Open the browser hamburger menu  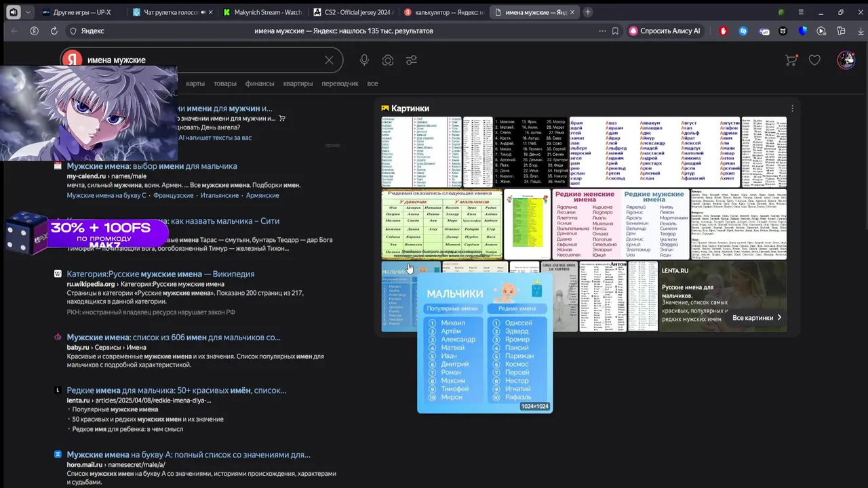click(801, 12)
